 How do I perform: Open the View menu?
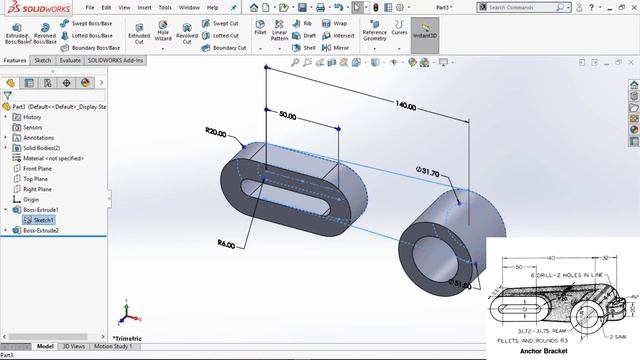[x=124, y=7]
